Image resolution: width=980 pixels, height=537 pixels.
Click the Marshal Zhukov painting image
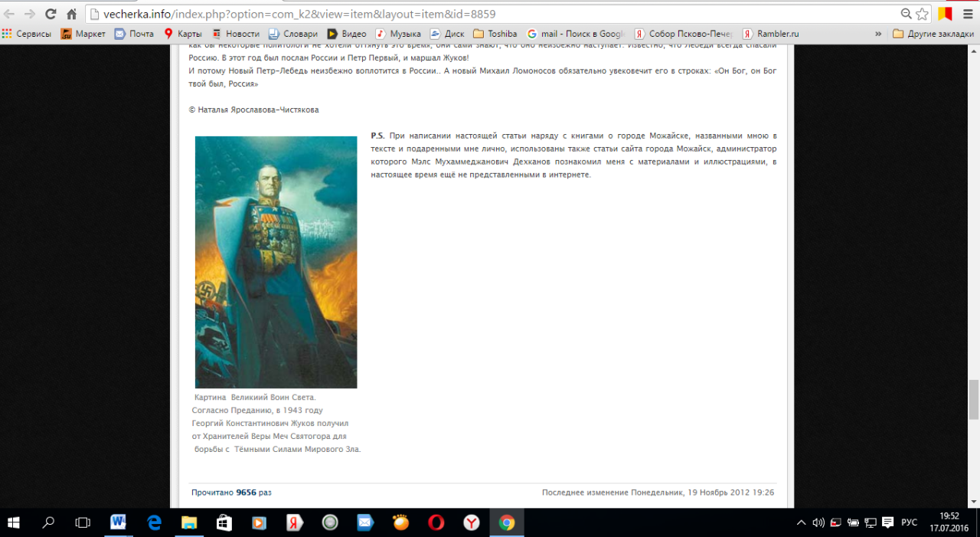[x=276, y=262]
